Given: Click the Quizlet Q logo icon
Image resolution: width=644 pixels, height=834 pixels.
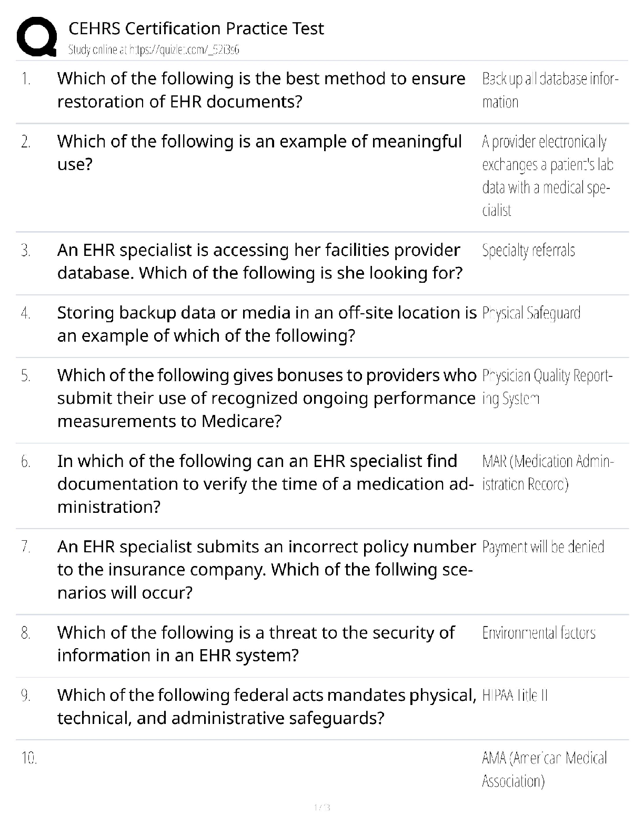Looking at the screenshot, I should [37, 37].
